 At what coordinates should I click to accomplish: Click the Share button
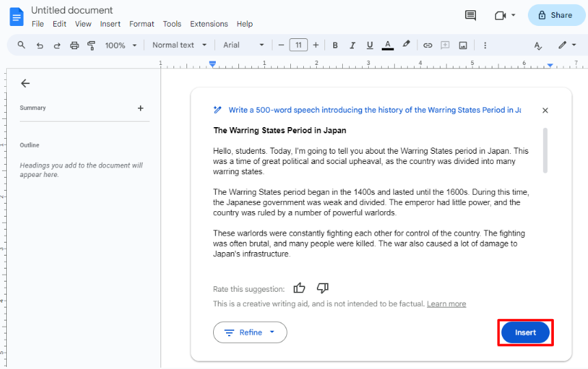pyautogui.click(x=556, y=16)
